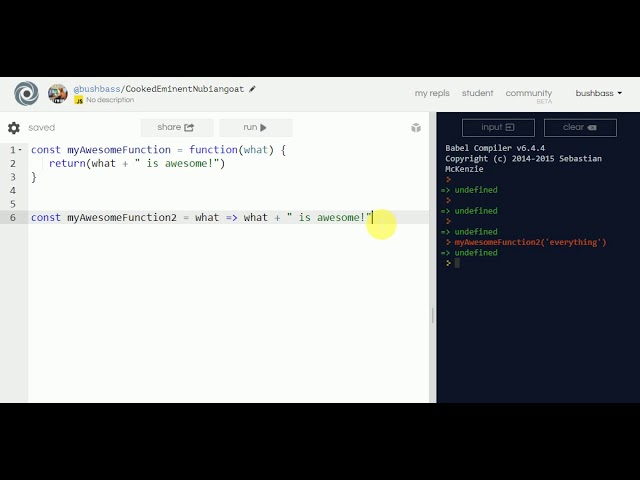This screenshot has height=480, width=640.
Task: Click the JS language badge
Action: click(x=78, y=100)
